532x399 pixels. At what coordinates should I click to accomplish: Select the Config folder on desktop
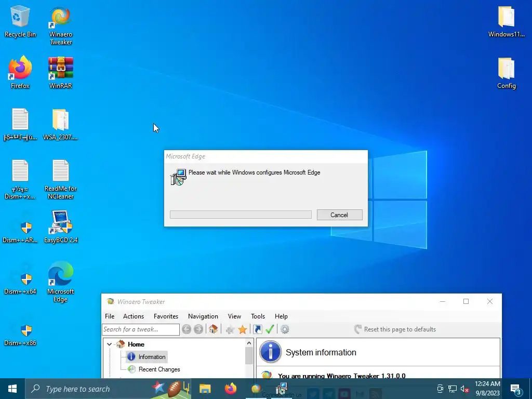click(x=506, y=73)
